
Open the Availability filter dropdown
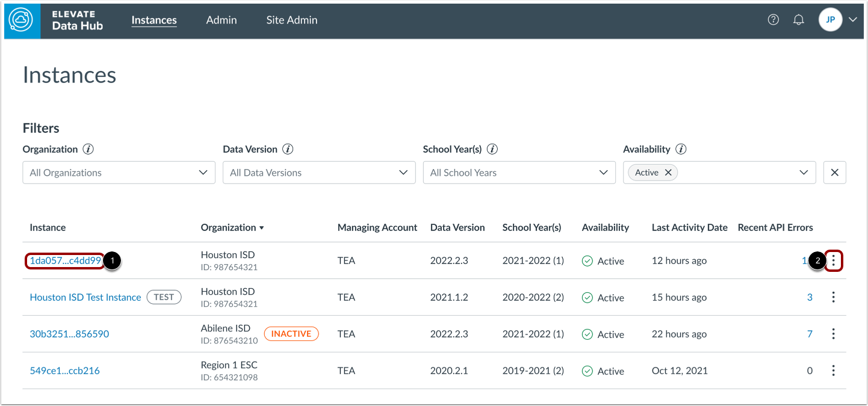pos(803,173)
